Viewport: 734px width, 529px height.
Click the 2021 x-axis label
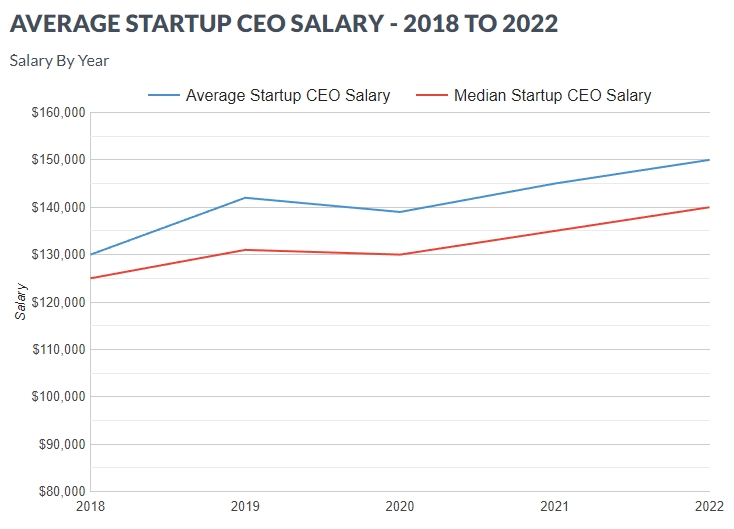point(555,506)
